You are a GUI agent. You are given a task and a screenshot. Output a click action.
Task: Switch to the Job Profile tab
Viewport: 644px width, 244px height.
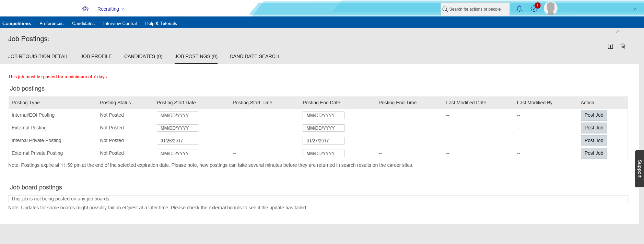96,56
